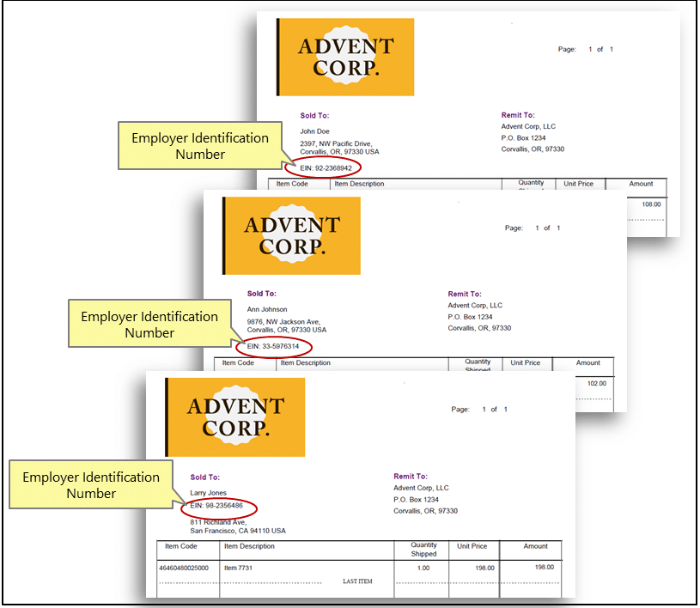Click 'Corvallis, OR, 97330' under Remit To on Larry Jones's invoice
This screenshot has width=700, height=608.
(x=425, y=511)
